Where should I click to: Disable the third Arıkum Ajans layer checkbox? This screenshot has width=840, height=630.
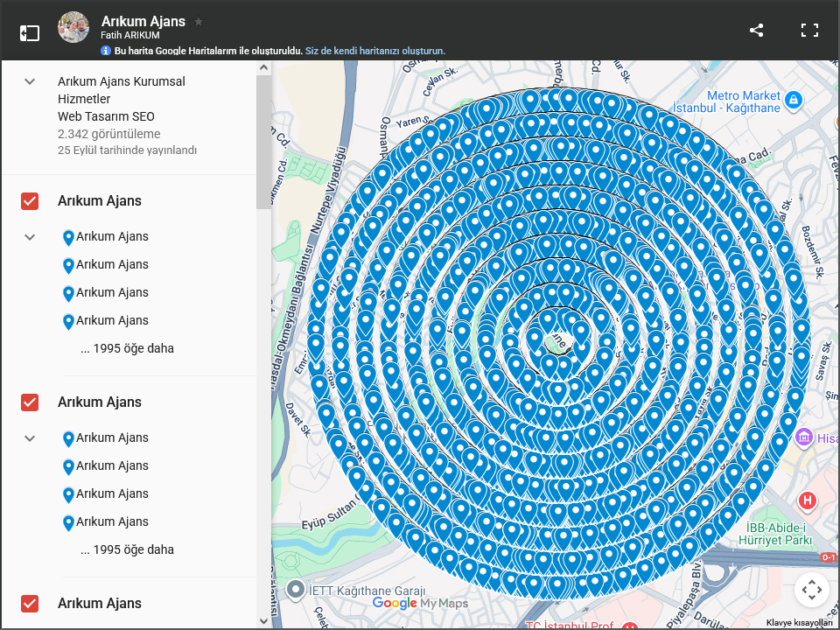(30, 604)
